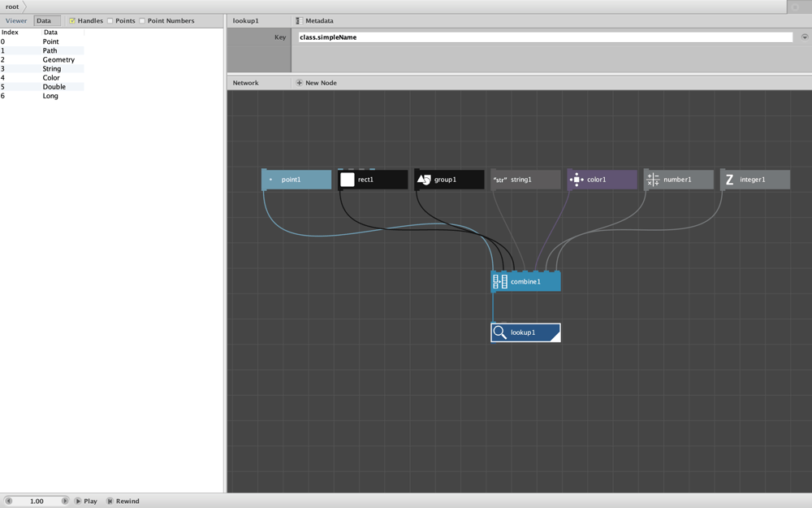Enable the Point Numbers checkbox

pyautogui.click(x=142, y=21)
